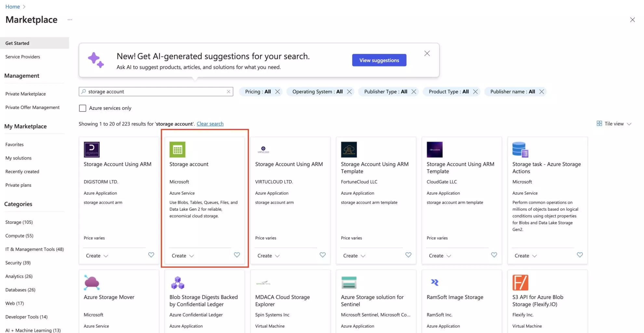Favorite Storage task - Azure Storage Actions
The width and height of the screenshot is (644, 333).
[580, 255]
